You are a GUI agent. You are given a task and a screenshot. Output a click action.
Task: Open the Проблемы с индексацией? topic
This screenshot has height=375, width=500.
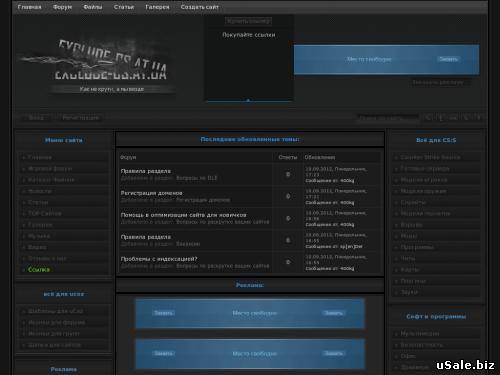tap(159, 259)
